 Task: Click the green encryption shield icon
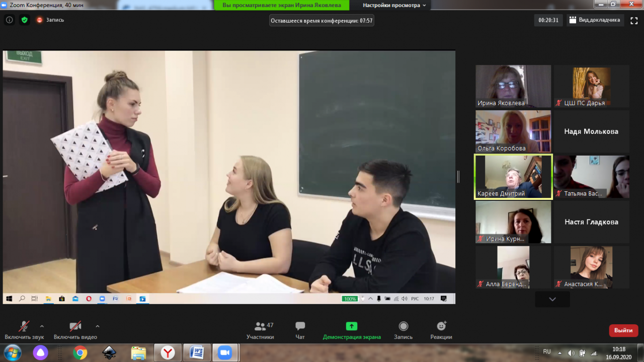coord(24,20)
